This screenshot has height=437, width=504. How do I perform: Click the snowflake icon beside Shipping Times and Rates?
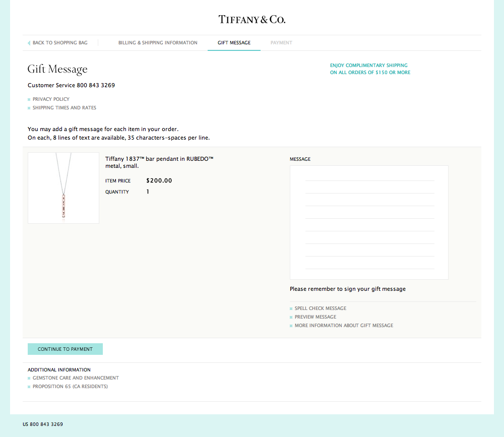(x=29, y=107)
